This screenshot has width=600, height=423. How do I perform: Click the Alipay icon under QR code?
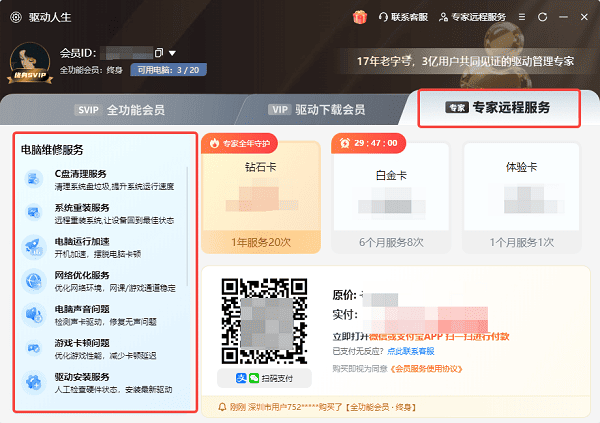pos(241,378)
